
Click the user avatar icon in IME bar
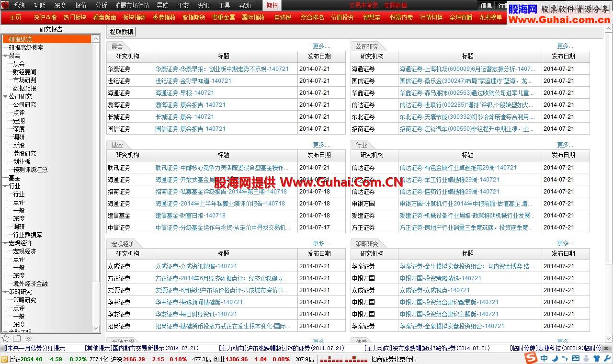click(x=586, y=358)
